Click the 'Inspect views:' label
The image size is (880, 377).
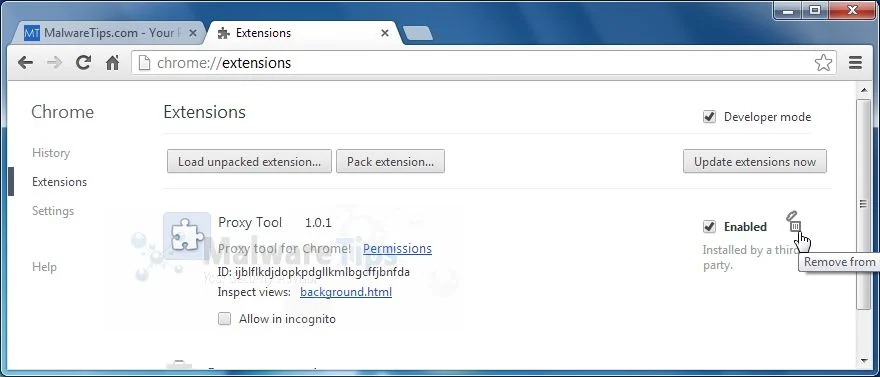254,292
